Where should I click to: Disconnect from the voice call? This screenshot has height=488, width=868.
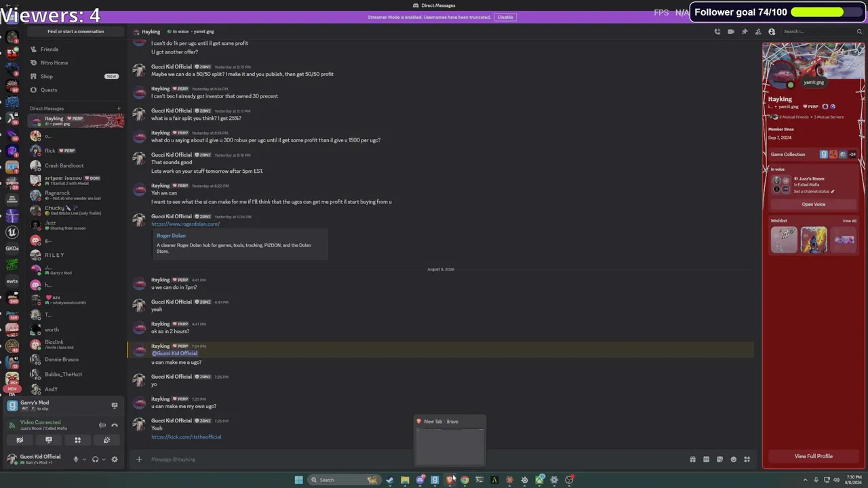coord(115,425)
